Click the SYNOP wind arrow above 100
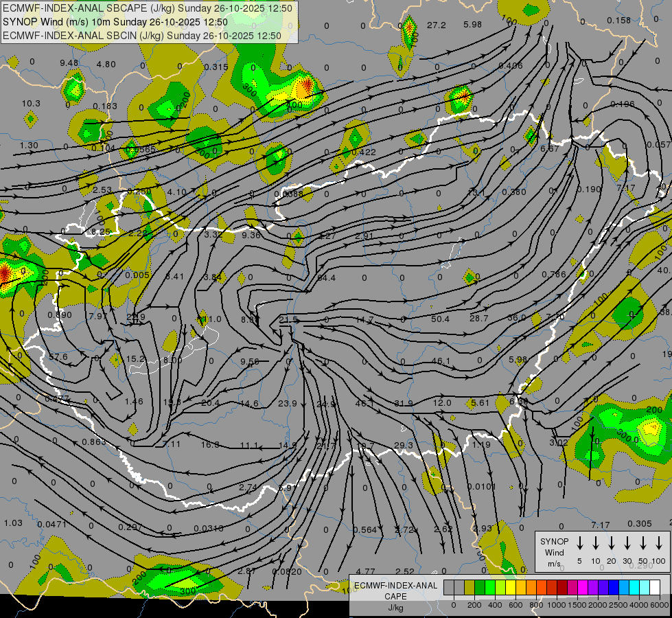 pos(659,543)
